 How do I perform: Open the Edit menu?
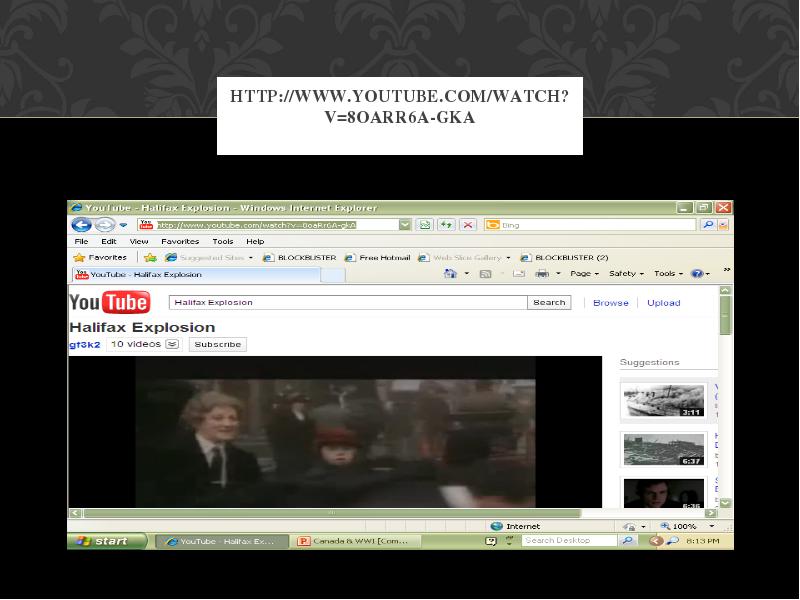[x=109, y=241]
